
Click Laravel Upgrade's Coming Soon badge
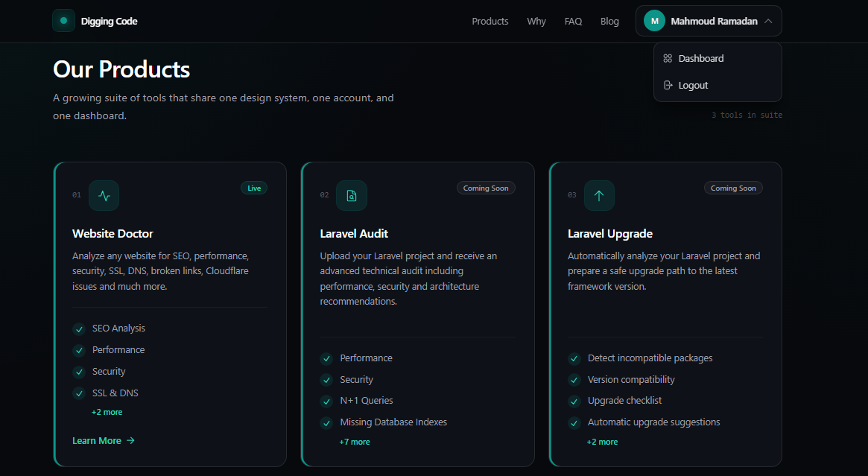click(733, 188)
